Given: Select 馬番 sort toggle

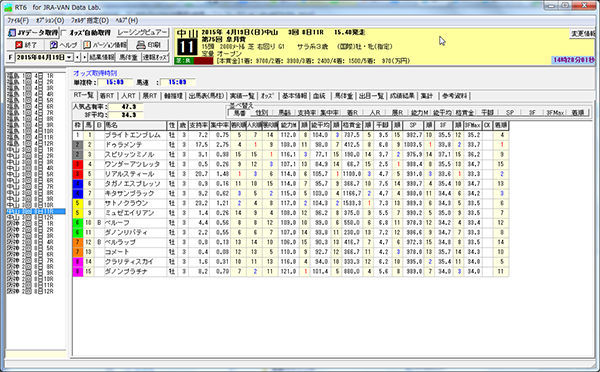Looking at the screenshot, I should point(239,113).
